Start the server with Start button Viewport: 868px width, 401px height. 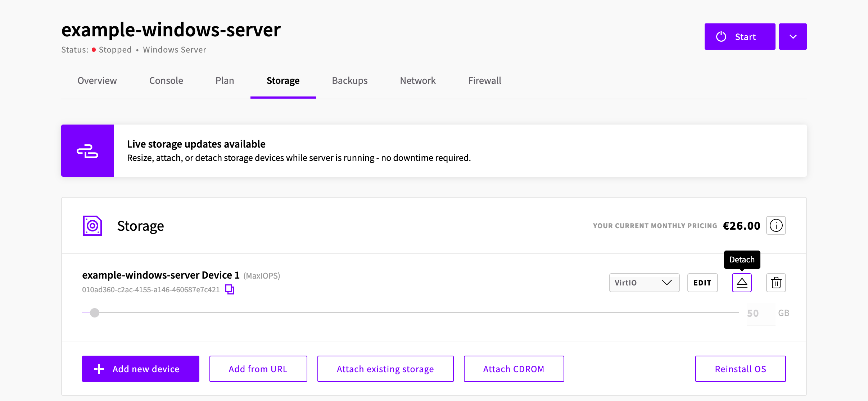point(740,37)
